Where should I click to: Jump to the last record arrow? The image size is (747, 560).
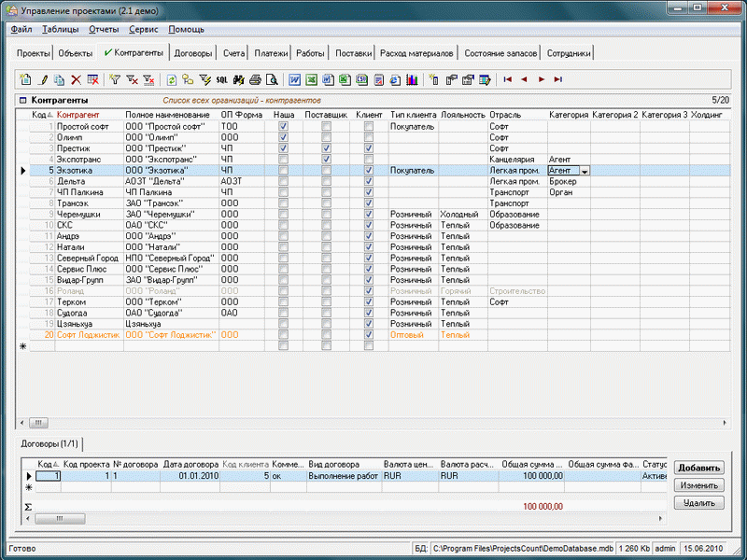pos(557,80)
